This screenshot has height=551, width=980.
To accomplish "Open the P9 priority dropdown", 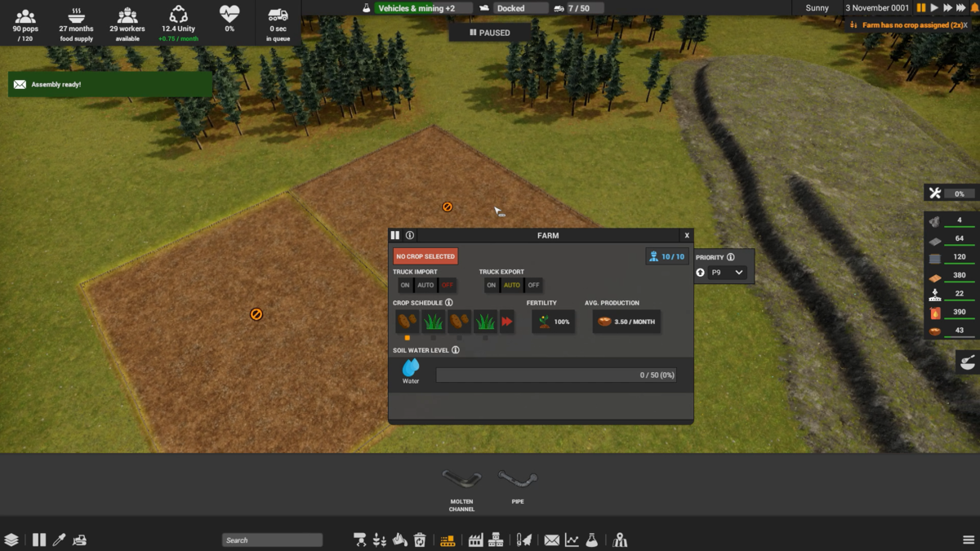I will [x=728, y=273].
